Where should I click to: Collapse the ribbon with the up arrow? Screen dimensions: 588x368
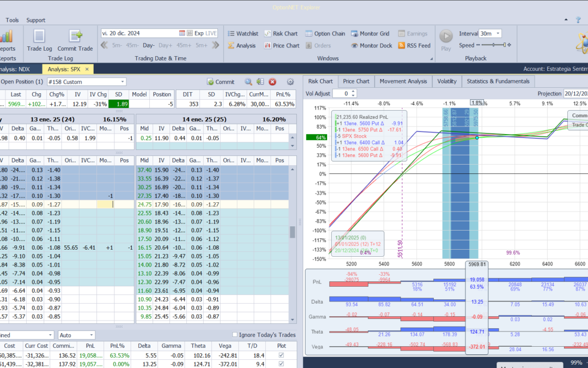pos(566,20)
